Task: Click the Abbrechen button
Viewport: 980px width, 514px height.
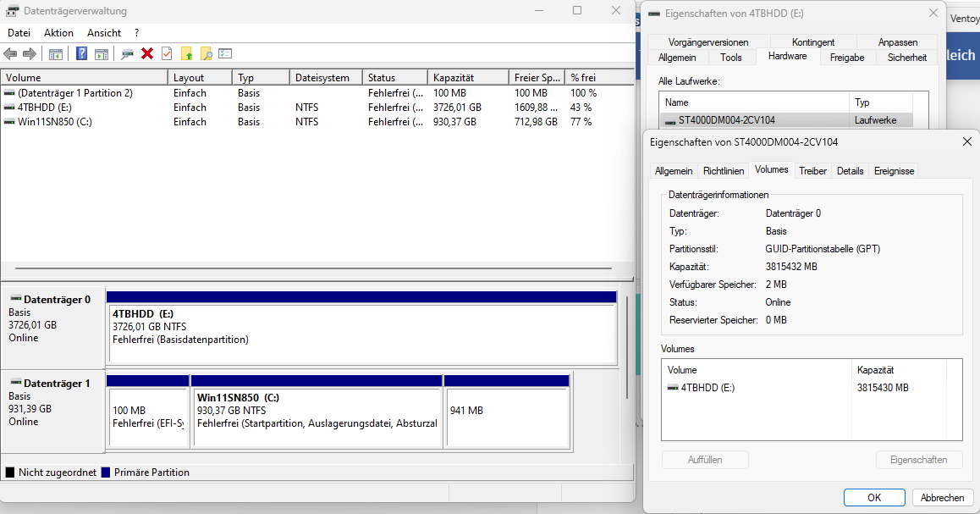Action: pos(942,497)
